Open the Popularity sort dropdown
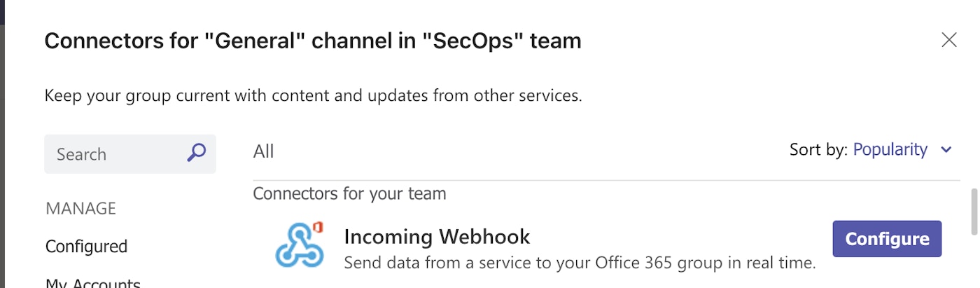Viewport: 980px width, 288px height. [890, 149]
